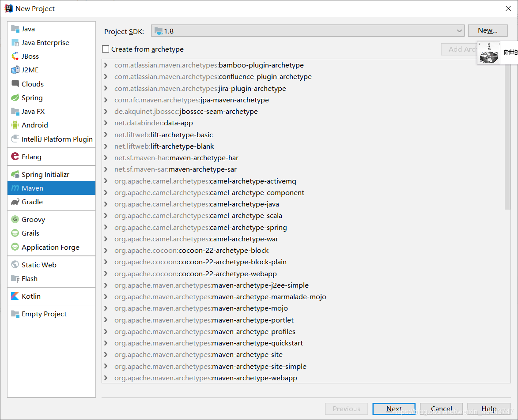Pick the Empty Project folder icon
Image resolution: width=518 pixels, height=420 pixels.
pos(15,314)
